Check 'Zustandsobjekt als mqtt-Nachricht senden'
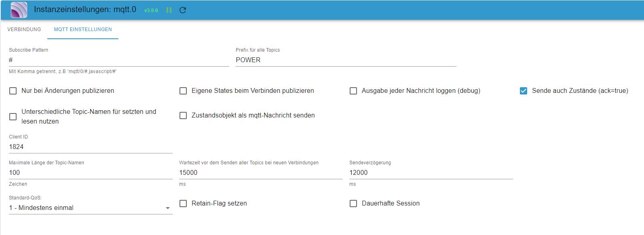Viewport: 644px width, 235px height. [x=183, y=115]
